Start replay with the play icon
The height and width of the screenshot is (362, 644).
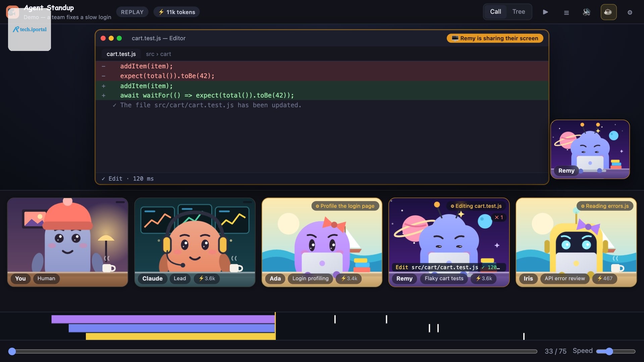click(545, 12)
